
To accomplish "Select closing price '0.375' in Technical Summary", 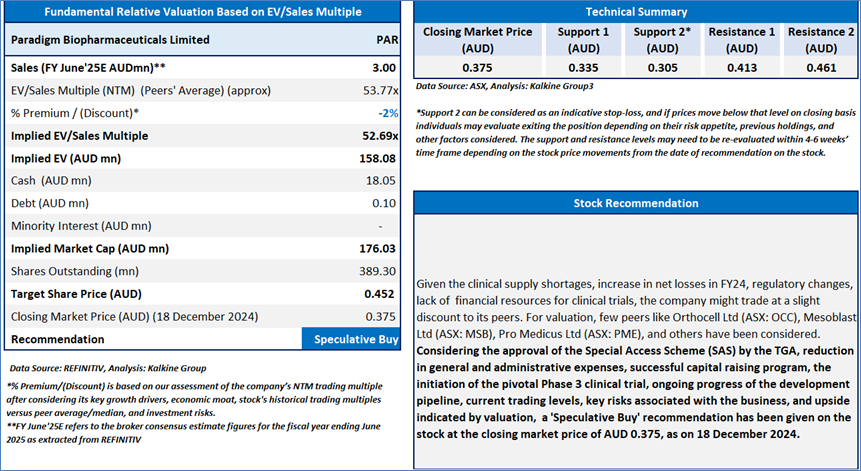I will [478, 68].
